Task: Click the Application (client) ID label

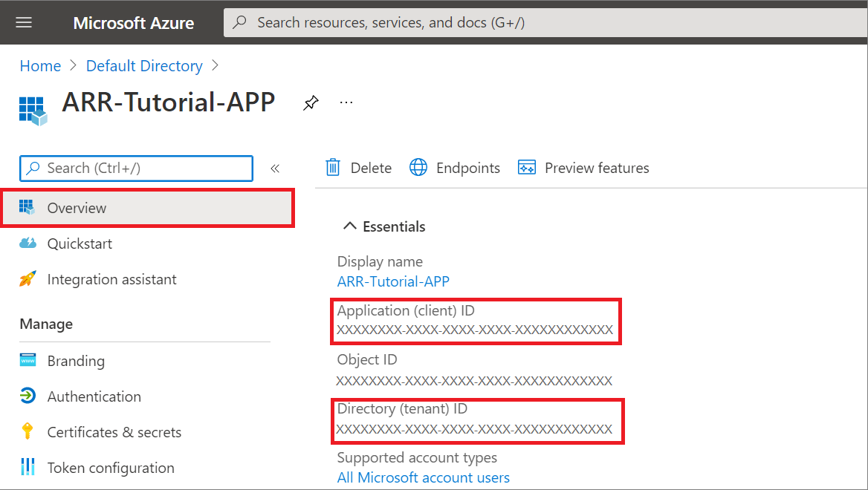Action: coord(406,311)
